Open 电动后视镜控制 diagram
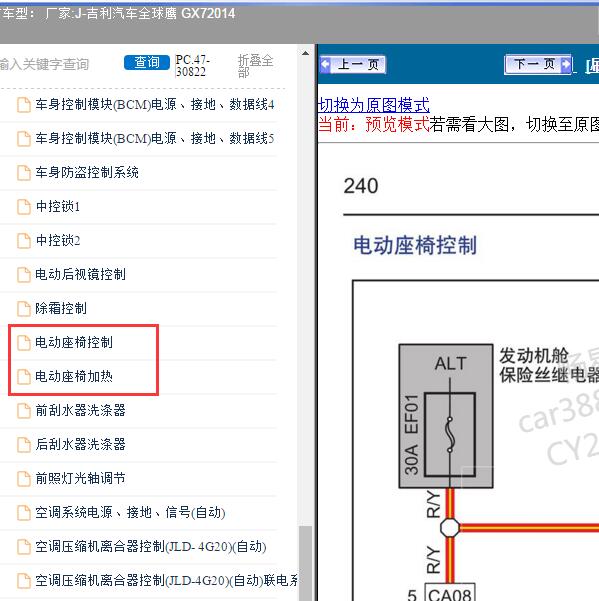Screen dimensions: 599x601 point(80,274)
